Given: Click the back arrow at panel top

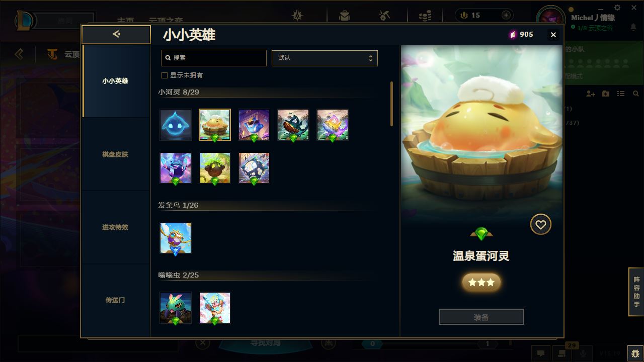Looking at the screenshot, I should [x=116, y=34].
